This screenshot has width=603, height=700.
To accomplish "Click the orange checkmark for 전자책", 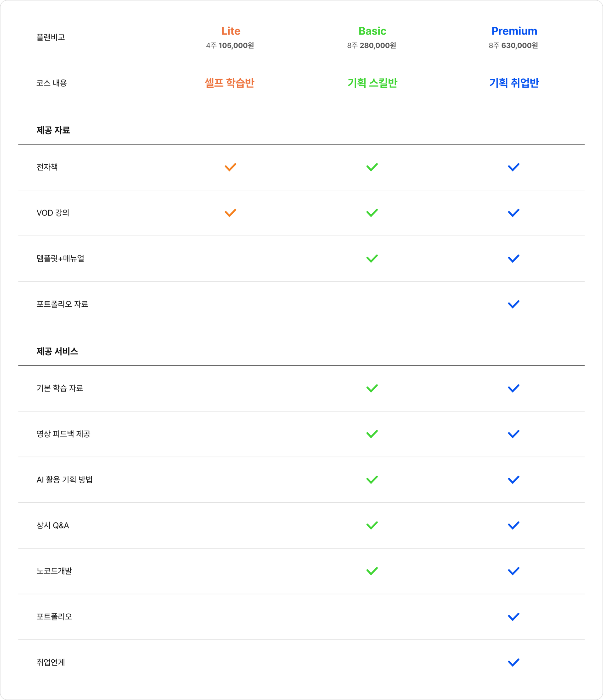I will pyautogui.click(x=230, y=167).
